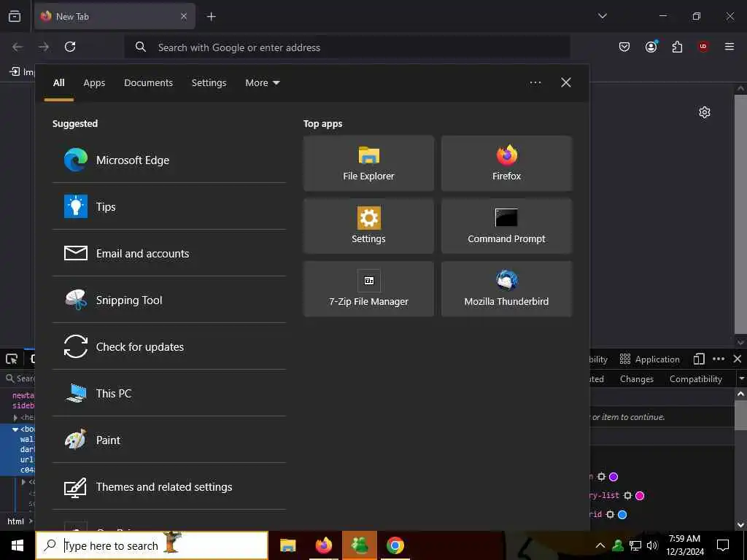This screenshot has width=747, height=560.
Task: Launch Mozilla Thunderbird tile
Action: [506, 289]
